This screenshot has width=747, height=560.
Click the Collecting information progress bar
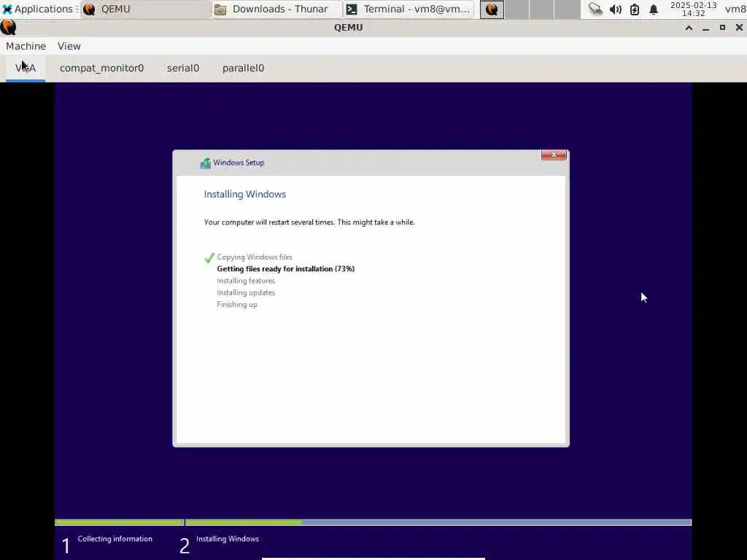tap(120, 522)
